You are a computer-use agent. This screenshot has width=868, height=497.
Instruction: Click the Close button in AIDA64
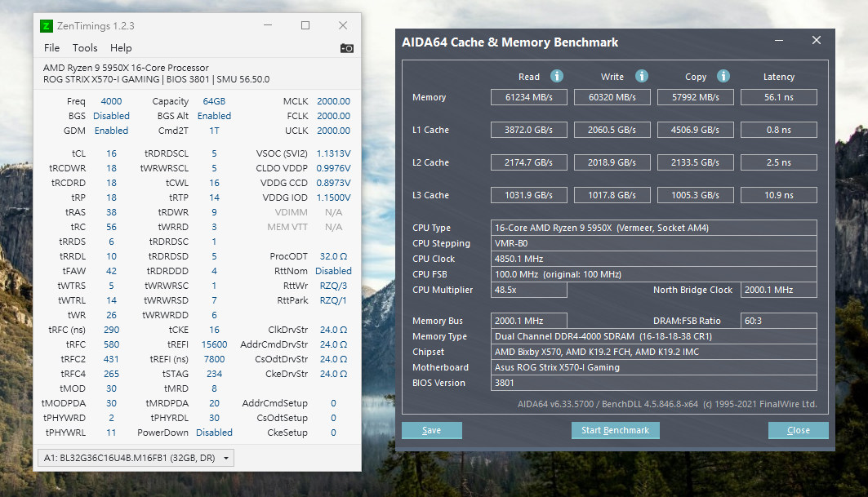point(799,430)
